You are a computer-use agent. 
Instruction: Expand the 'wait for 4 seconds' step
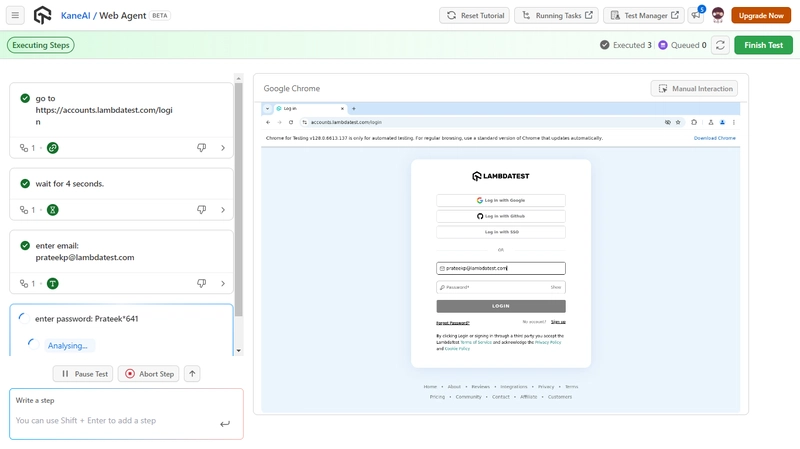click(223, 210)
